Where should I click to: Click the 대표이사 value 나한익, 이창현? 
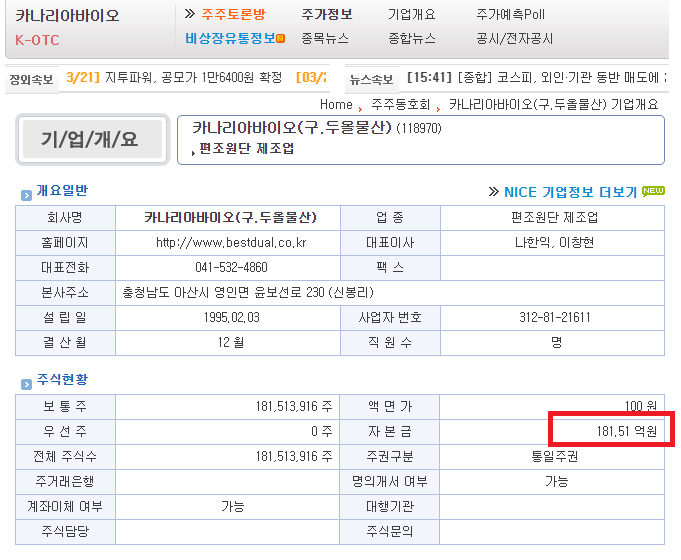(x=554, y=242)
